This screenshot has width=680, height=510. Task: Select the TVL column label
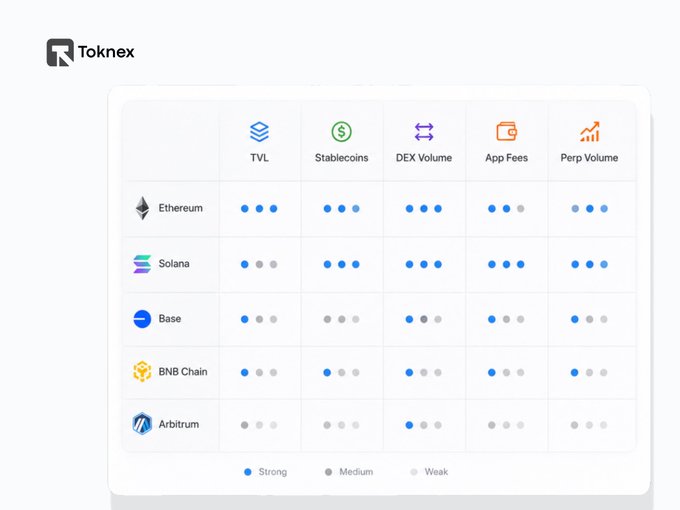coord(259,158)
